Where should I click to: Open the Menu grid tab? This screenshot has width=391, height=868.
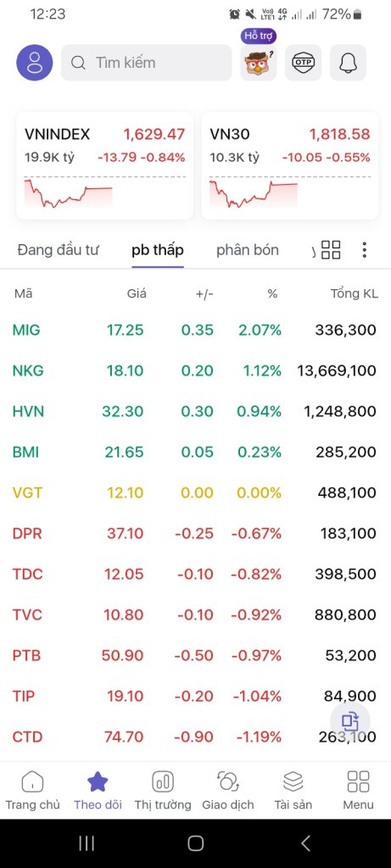(358, 791)
